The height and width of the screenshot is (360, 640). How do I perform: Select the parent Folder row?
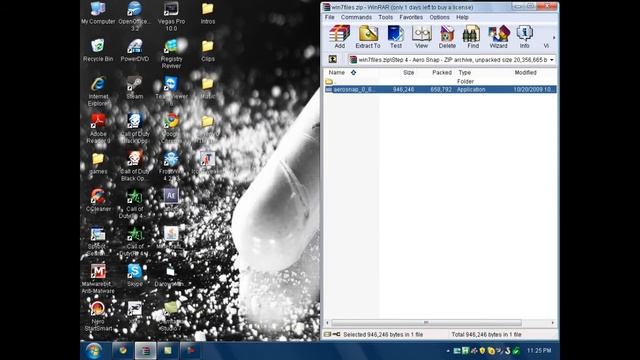tap(440, 81)
